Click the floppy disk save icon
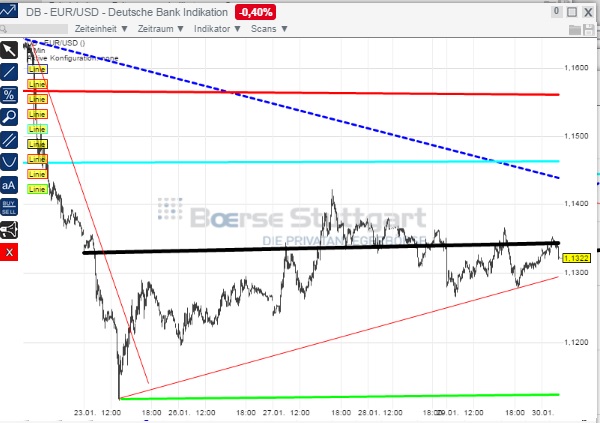This screenshot has width=600, height=423. [589, 29]
